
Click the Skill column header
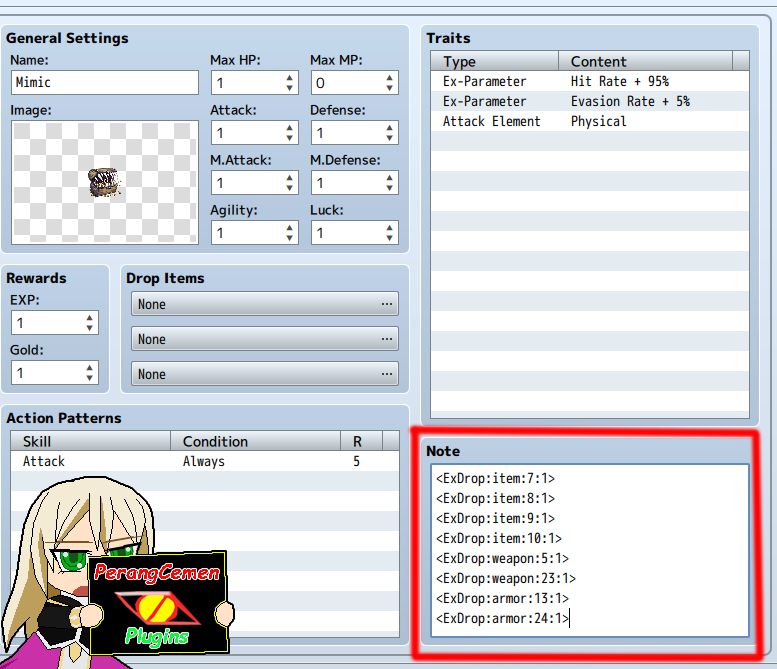(x=91, y=441)
